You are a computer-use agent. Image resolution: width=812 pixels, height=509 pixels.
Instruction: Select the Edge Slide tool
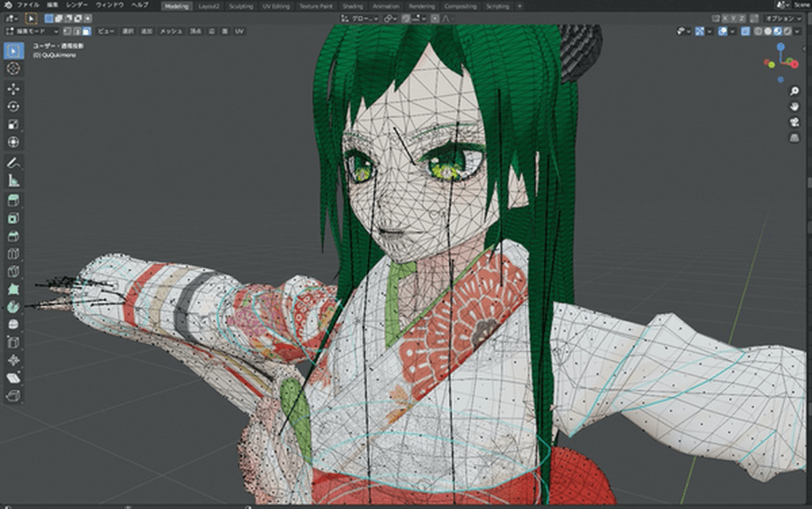pyautogui.click(x=14, y=342)
